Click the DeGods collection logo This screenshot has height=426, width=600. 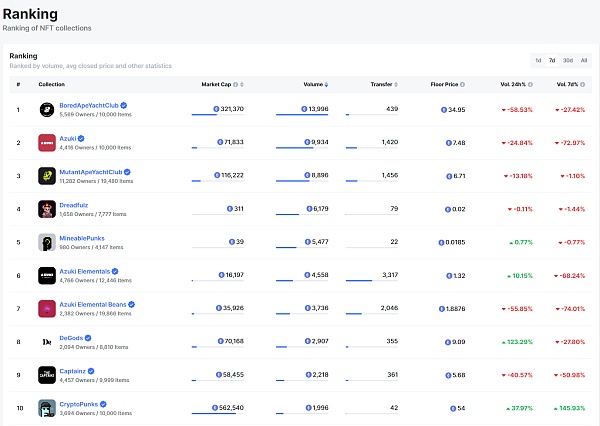click(47, 342)
